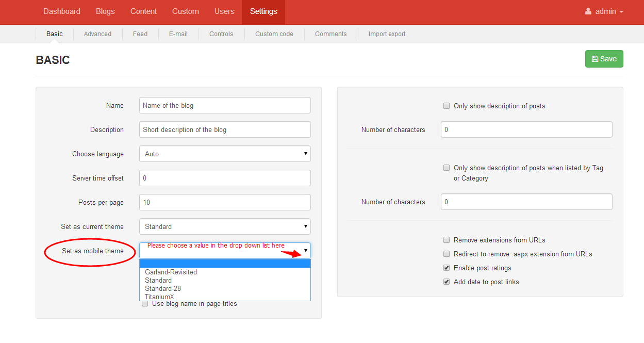
Task: Select Garland-Revisited from the mobile theme list
Action: [171, 272]
